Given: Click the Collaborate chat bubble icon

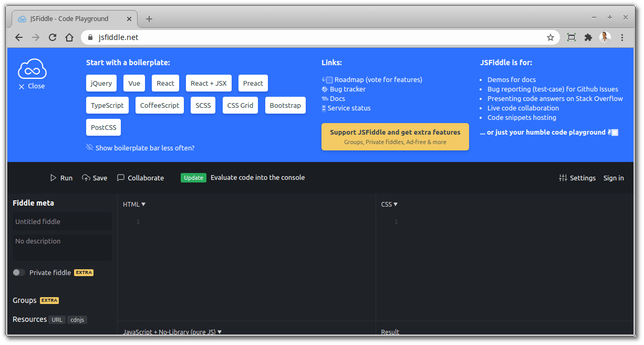Looking at the screenshot, I should coord(121,178).
